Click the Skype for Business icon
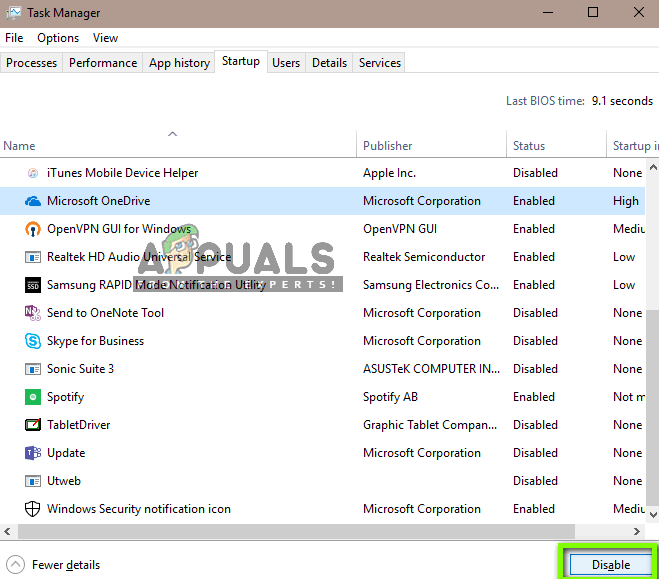This screenshot has height=579, width=659. click(x=33, y=341)
